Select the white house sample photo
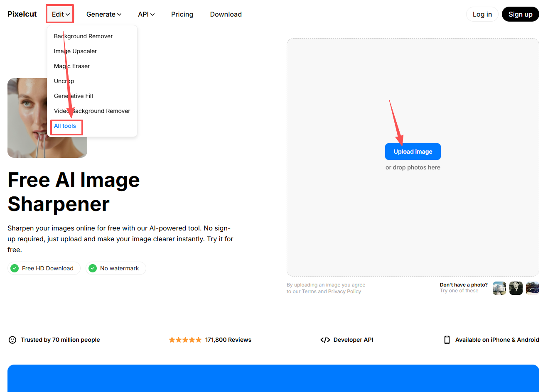The width and height of the screenshot is (543, 392). (x=499, y=288)
